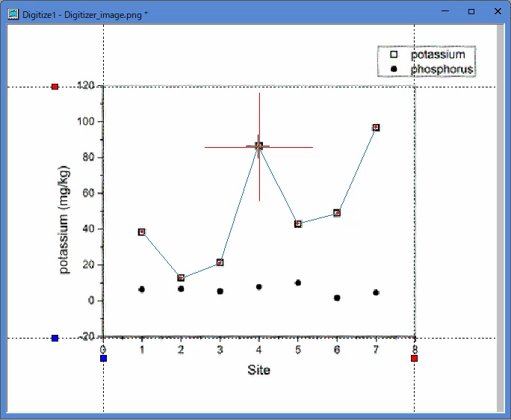Screen dimensions: 511x420
Task: Select the digitized potassium point at site 7
Action: 376,128
